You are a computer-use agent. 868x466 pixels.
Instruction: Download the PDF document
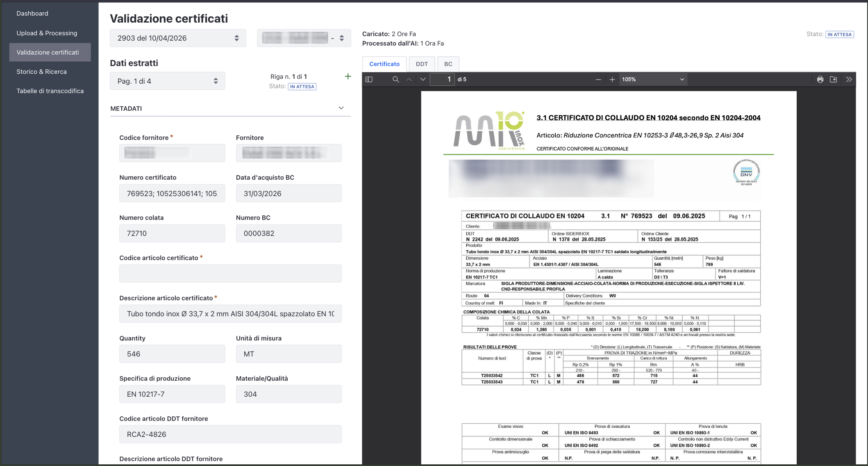[834, 80]
